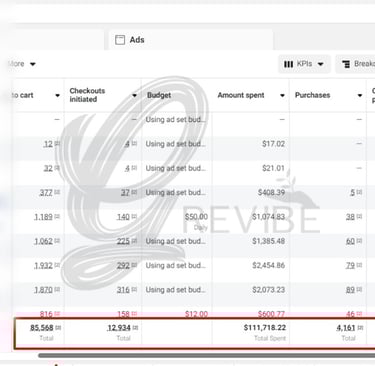Click the $2,454.86 amount spent cell
Image resolution: width=375 pixels, height=366 pixels.
pos(268,266)
